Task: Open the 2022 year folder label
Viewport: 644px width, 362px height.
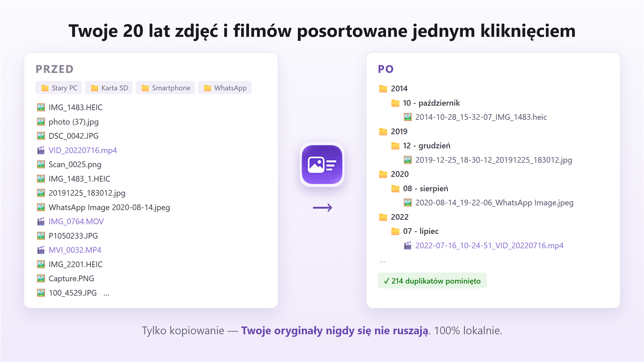Action: click(x=400, y=217)
